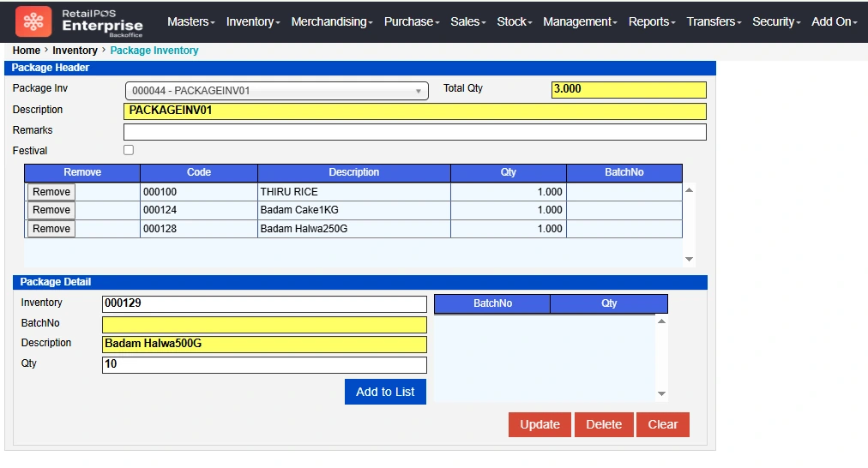Click BatchNo column header in item table
868x468 pixels.
click(624, 172)
